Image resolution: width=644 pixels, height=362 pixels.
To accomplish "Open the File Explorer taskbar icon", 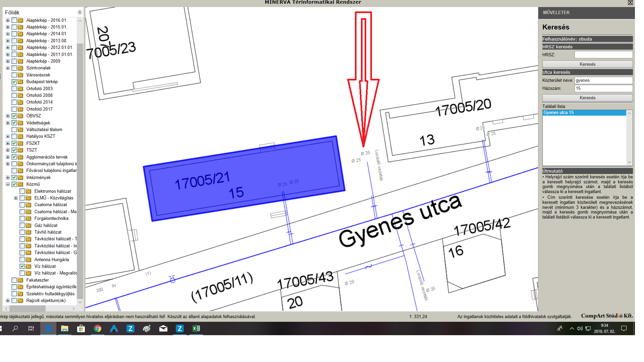I will click(64, 329).
